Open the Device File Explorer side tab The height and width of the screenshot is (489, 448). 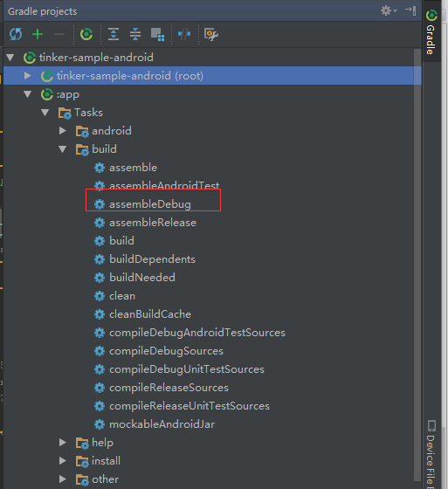tap(431, 454)
